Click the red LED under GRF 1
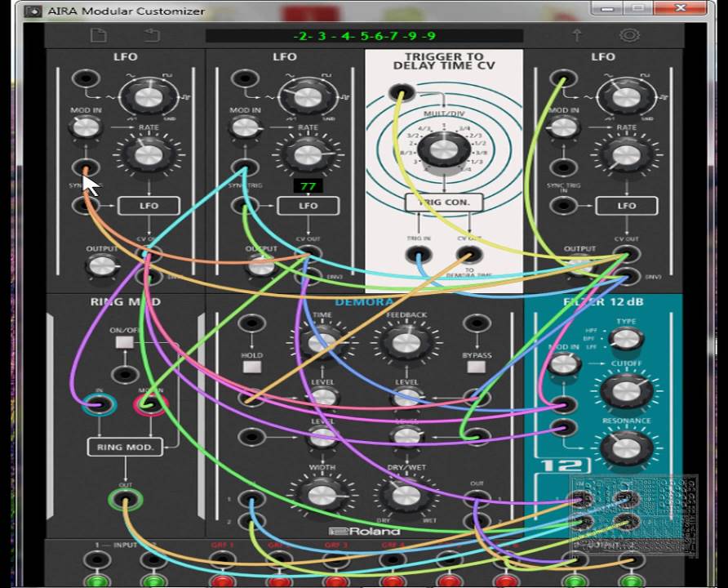Image resolution: width=728 pixels, height=588 pixels. pyautogui.click(x=222, y=581)
